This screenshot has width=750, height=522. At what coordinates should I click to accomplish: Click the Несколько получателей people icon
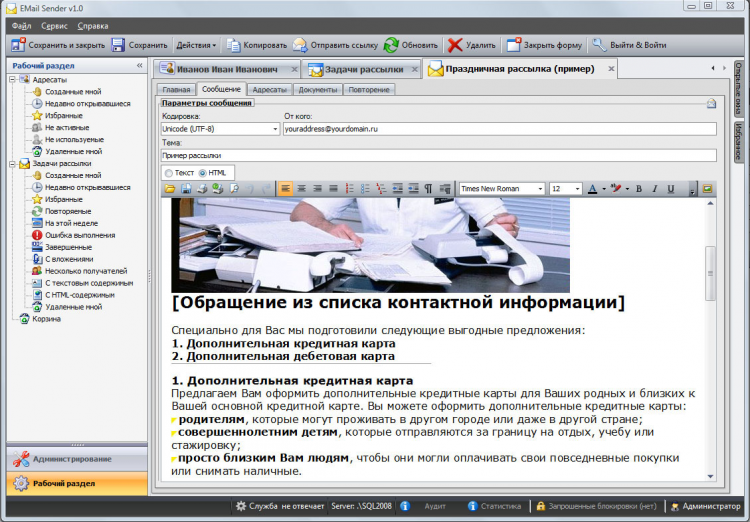point(37,271)
